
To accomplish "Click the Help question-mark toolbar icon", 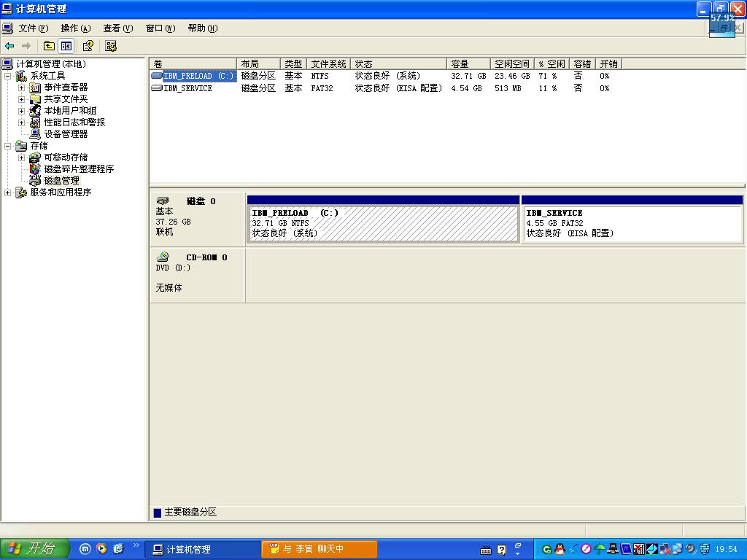I will [88, 46].
